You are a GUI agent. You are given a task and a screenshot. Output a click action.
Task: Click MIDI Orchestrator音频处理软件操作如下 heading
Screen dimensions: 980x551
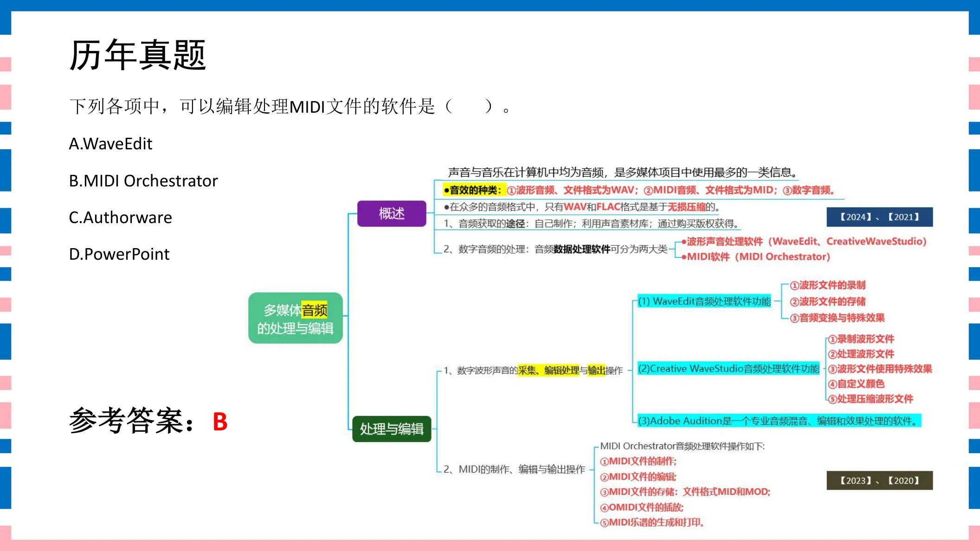682,446
